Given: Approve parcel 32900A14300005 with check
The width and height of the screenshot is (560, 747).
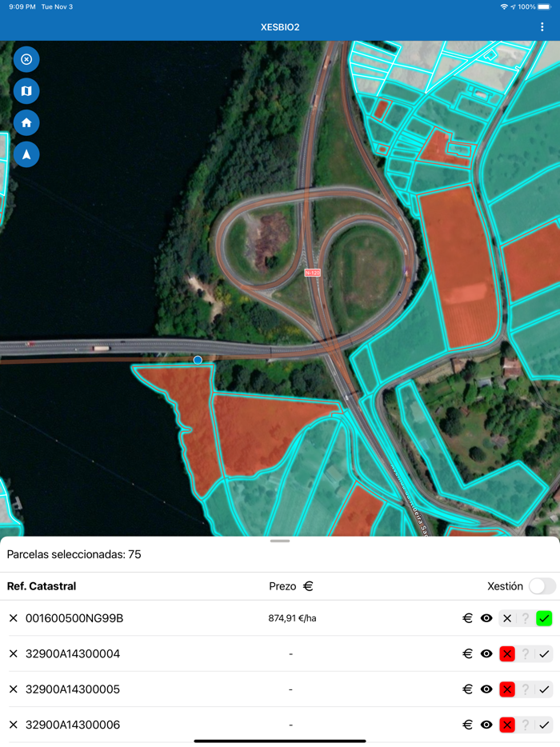Looking at the screenshot, I should pos(544,689).
